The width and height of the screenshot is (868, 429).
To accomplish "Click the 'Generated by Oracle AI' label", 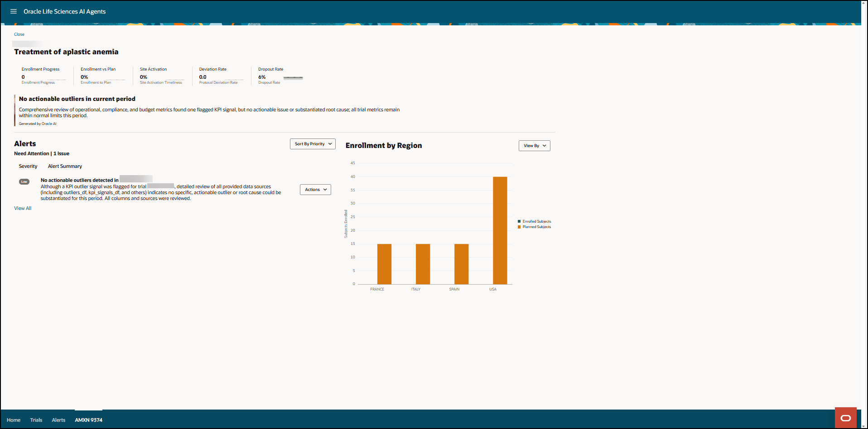I will point(38,124).
